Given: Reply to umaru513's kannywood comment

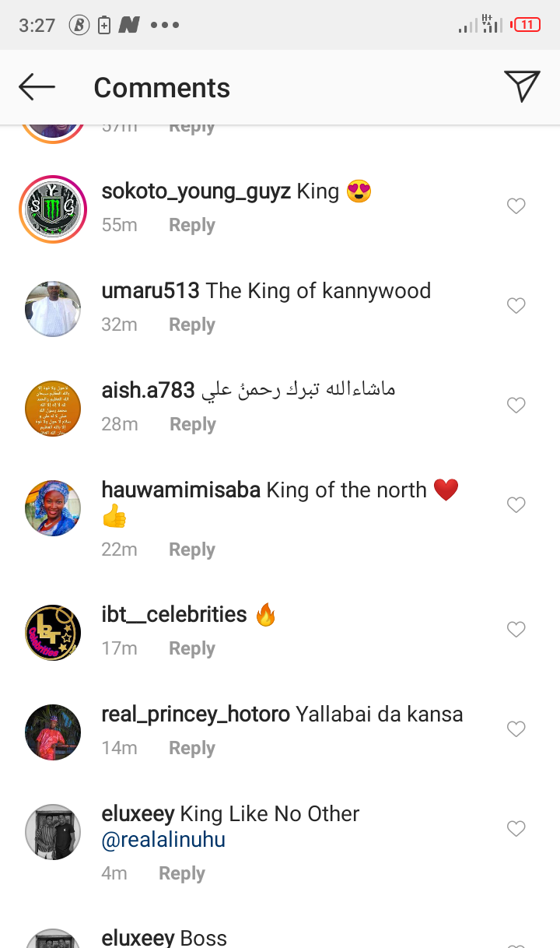Looking at the screenshot, I should [192, 325].
